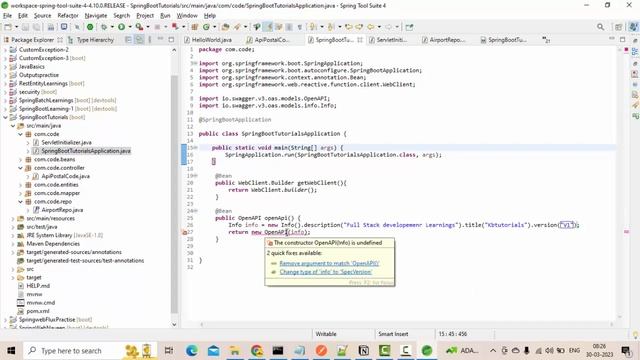Apply quick fix Remove argument to match OpenAPI()
Screen dimensions: 640x360
(329, 263)
